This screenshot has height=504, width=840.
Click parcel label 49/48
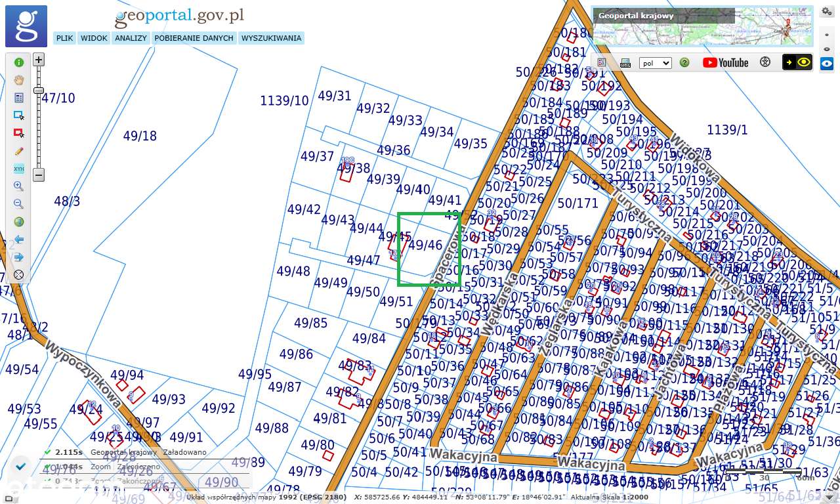[x=293, y=271]
